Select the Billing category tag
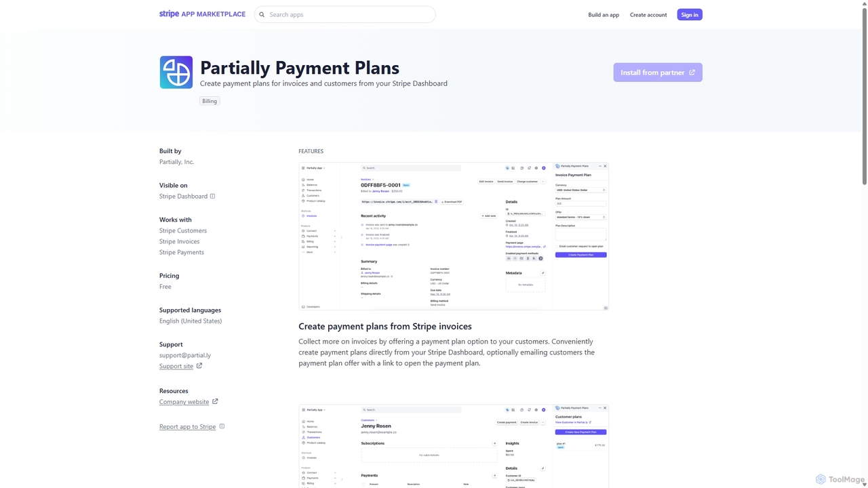The height and width of the screenshot is (488, 868). click(210, 101)
